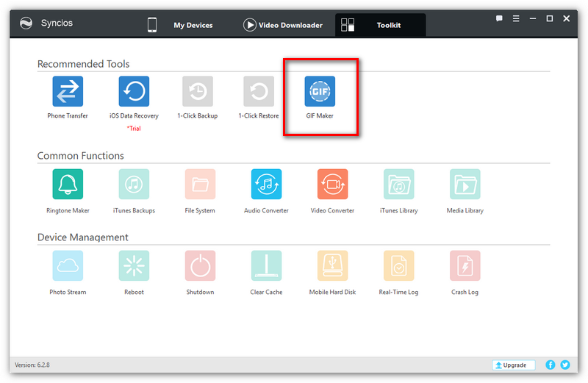Screen dimensions: 588x383
Task: Open iTunes Backups
Action: tap(134, 185)
